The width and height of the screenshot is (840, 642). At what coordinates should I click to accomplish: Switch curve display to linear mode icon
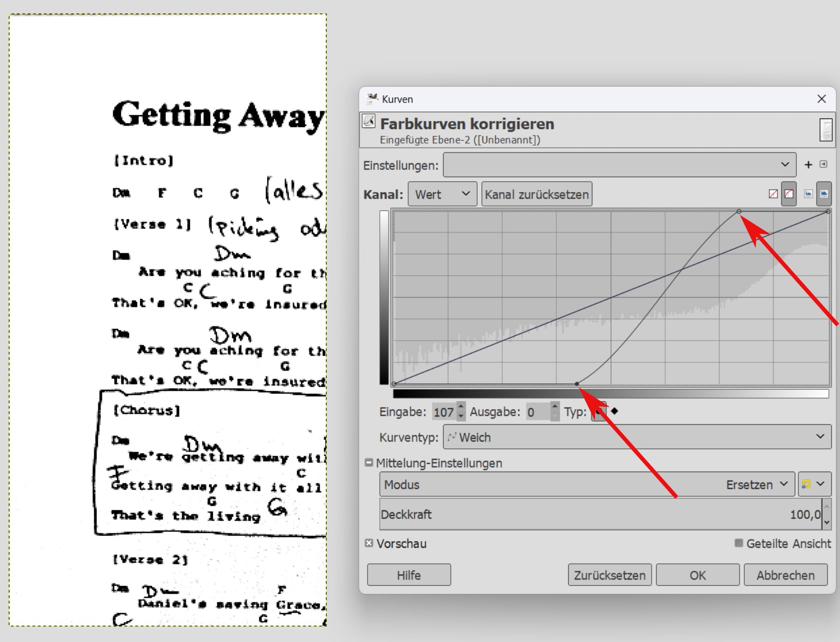(773, 194)
